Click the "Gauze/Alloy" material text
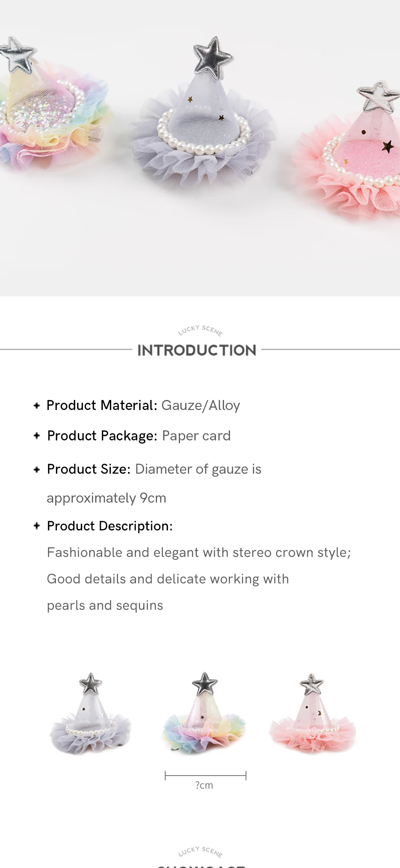This screenshot has width=400, height=868. tap(200, 406)
